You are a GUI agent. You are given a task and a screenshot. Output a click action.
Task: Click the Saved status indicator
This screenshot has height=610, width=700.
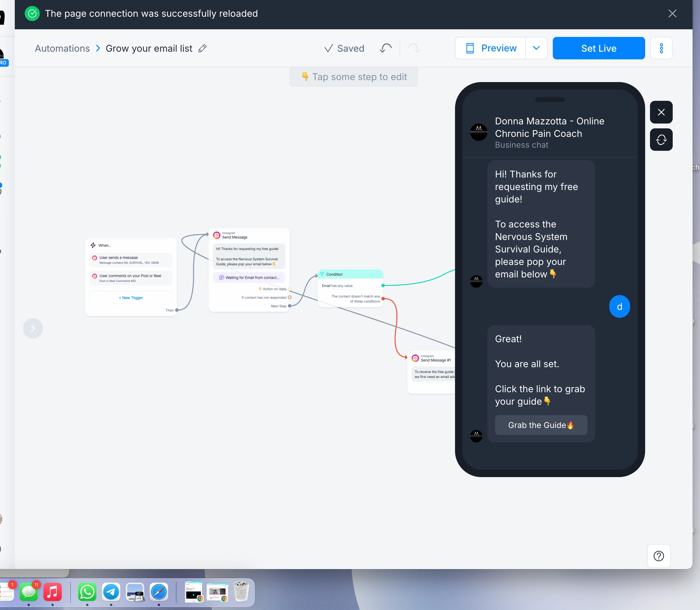[344, 48]
